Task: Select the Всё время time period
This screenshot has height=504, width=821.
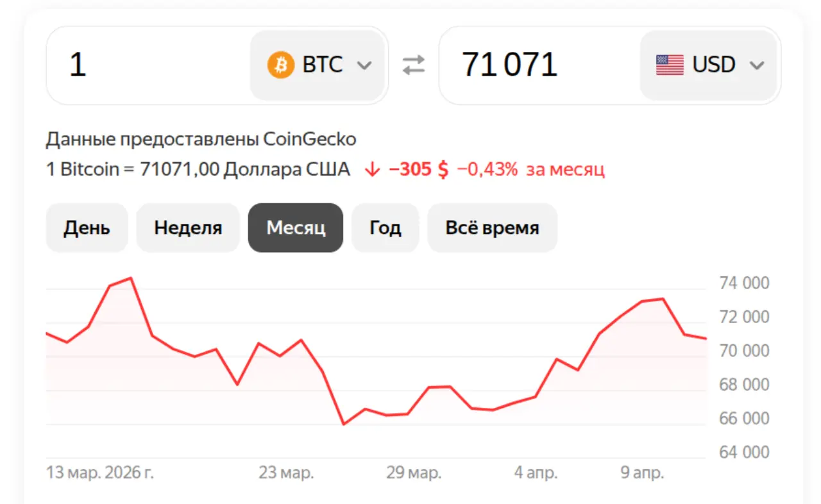Action: pos(492,228)
